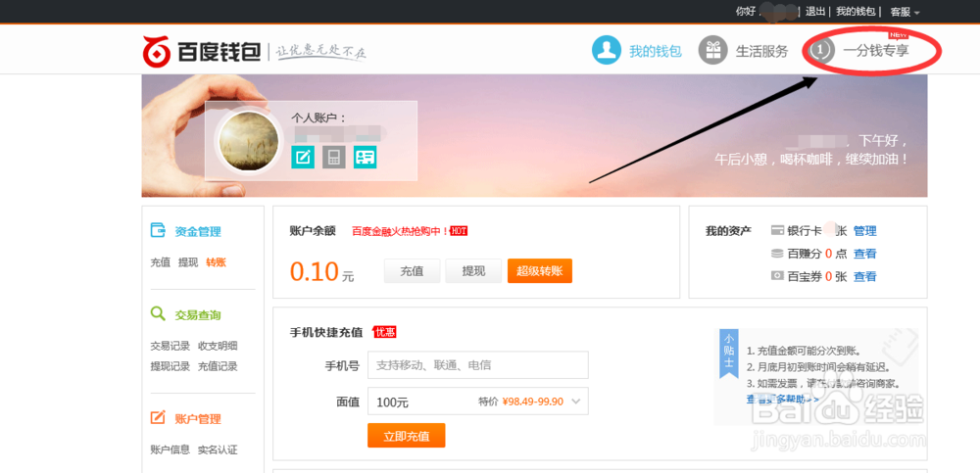Open 生活服务 tab in header

pos(761,51)
